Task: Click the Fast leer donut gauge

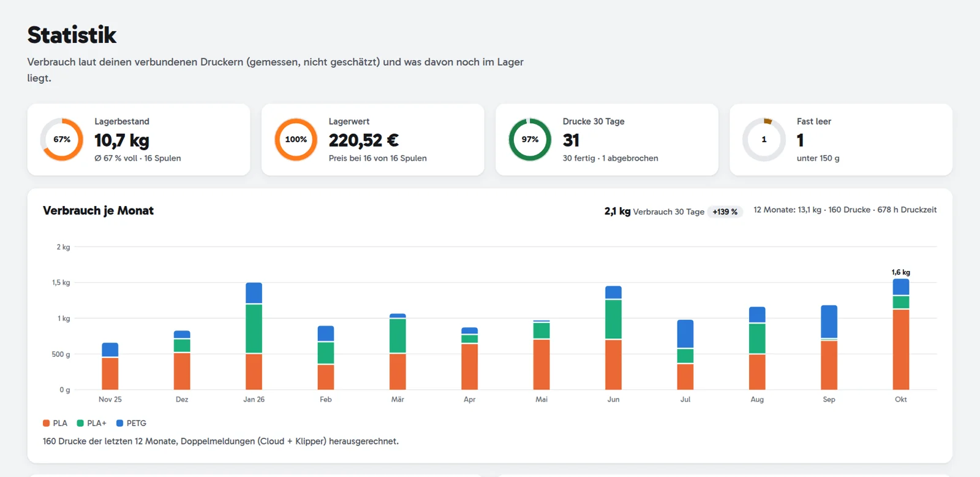Action: click(x=764, y=140)
